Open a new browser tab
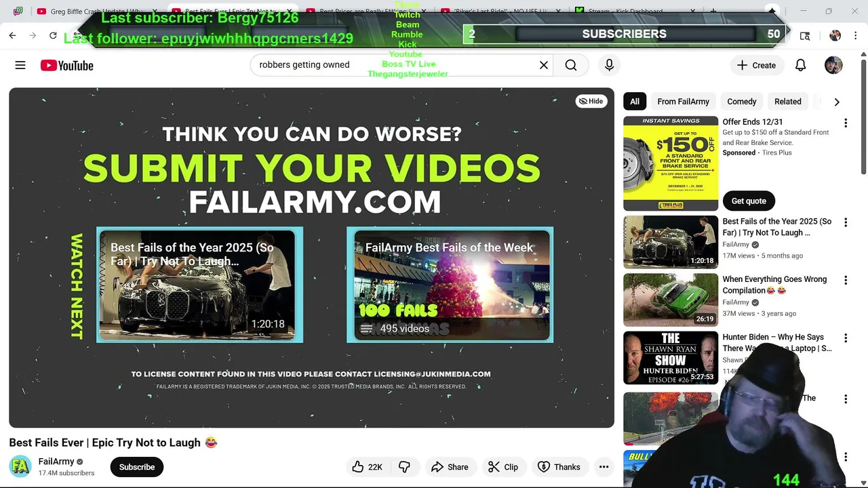The height and width of the screenshot is (488, 868). (x=713, y=11)
